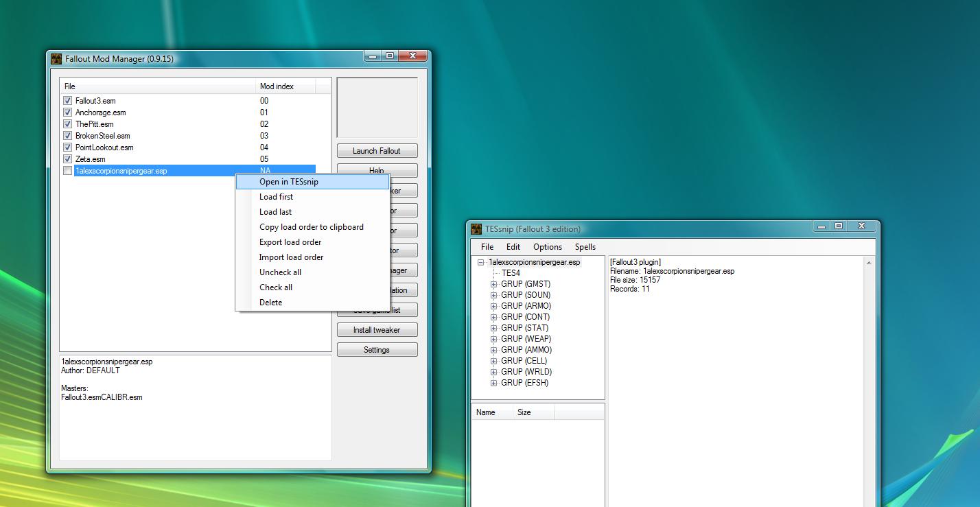Image resolution: width=980 pixels, height=507 pixels.
Task: Expand the GRUP (WRLD) node
Action: 493,372
